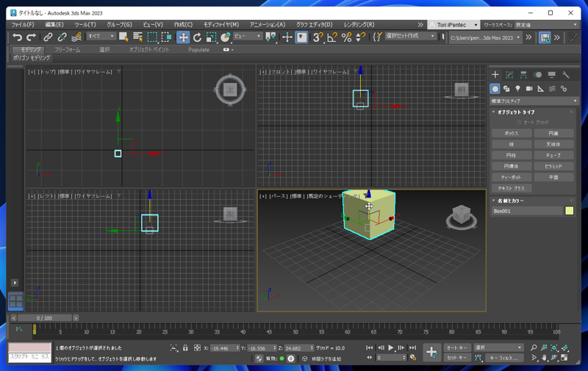This screenshot has width=588, height=371.
Task: Open the Modify command panel tab
Action: point(509,75)
